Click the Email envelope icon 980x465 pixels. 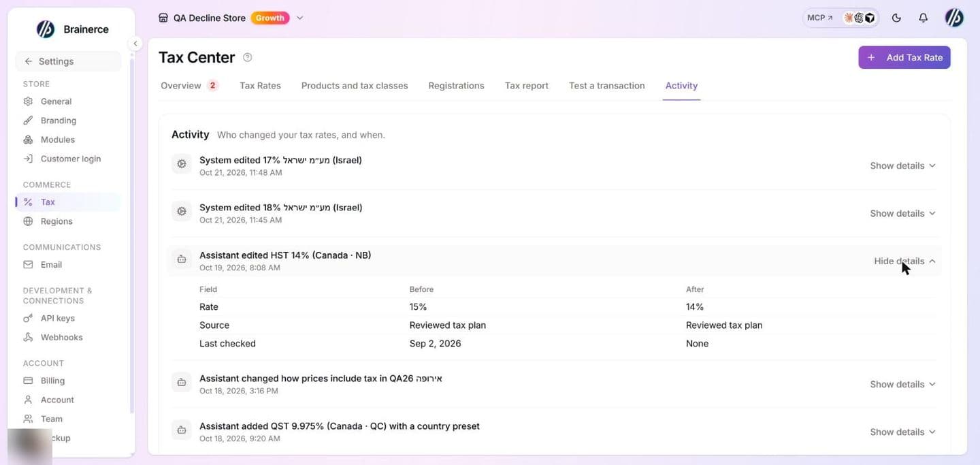(28, 265)
